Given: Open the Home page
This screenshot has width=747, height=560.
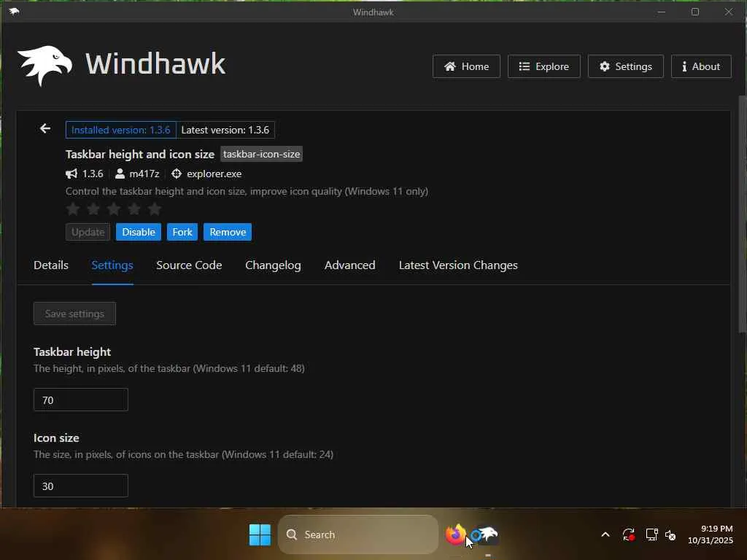Looking at the screenshot, I should [x=466, y=66].
